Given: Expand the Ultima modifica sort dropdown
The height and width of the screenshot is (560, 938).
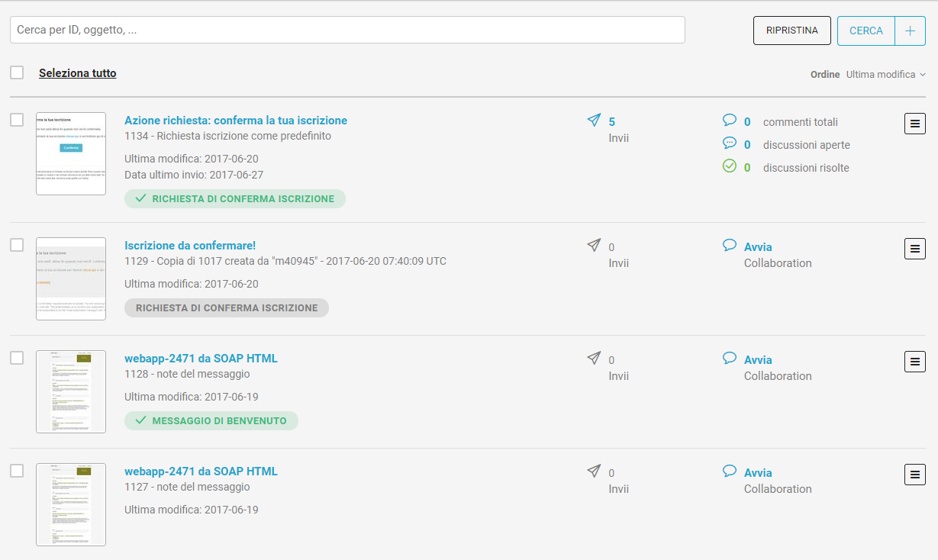Looking at the screenshot, I should click(x=885, y=75).
